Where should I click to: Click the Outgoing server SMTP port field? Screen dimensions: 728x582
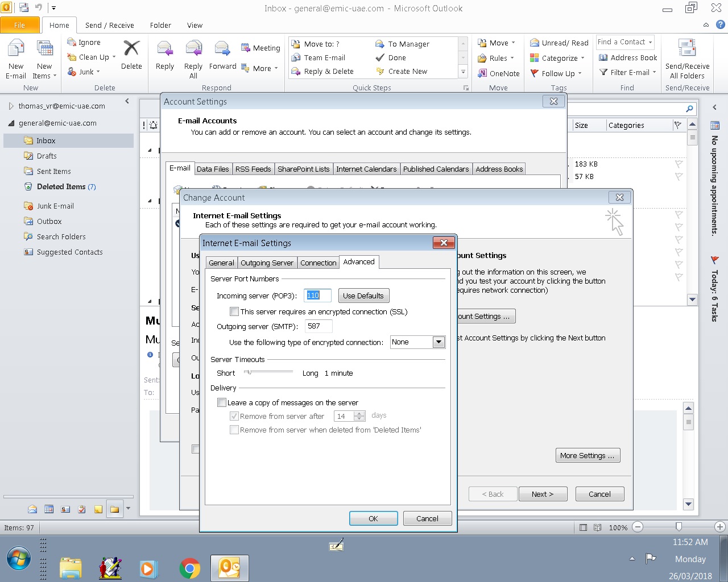318,326
